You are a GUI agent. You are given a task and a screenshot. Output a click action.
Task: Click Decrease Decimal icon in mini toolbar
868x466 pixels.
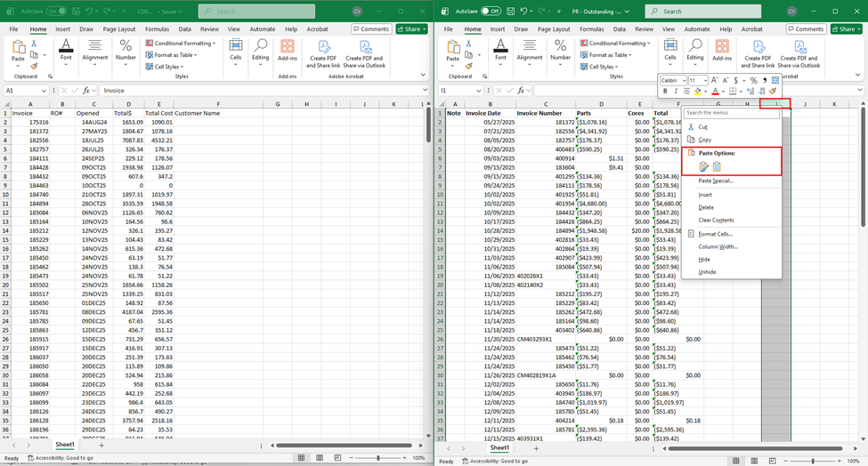tap(762, 92)
